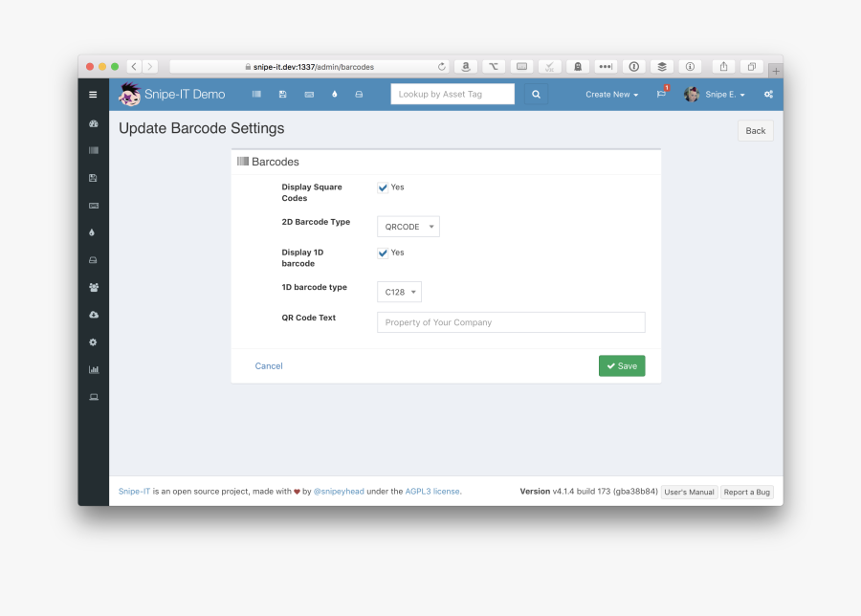
Task: Click the green Save button
Action: (x=622, y=366)
